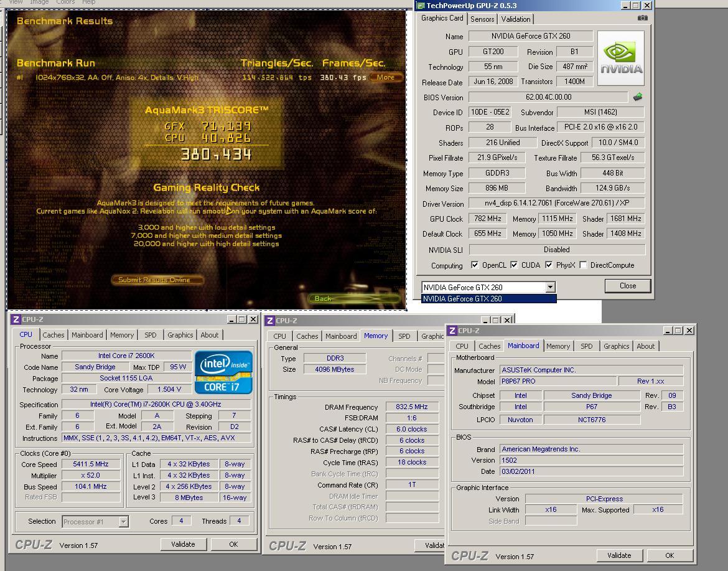Viewport: 728px width, 571px height.
Task: Open About tab in first CPU-Z window
Action: click(x=210, y=335)
